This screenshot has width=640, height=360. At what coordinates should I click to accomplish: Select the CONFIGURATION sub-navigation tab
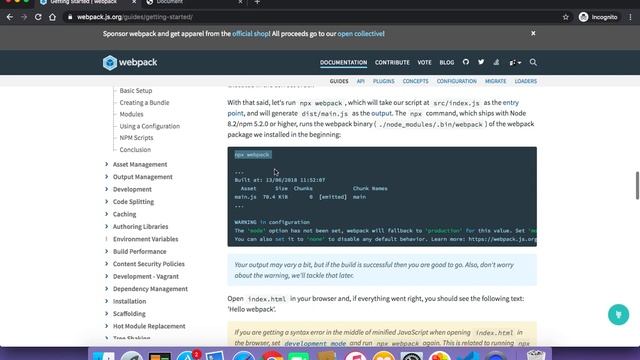coord(456,81)
